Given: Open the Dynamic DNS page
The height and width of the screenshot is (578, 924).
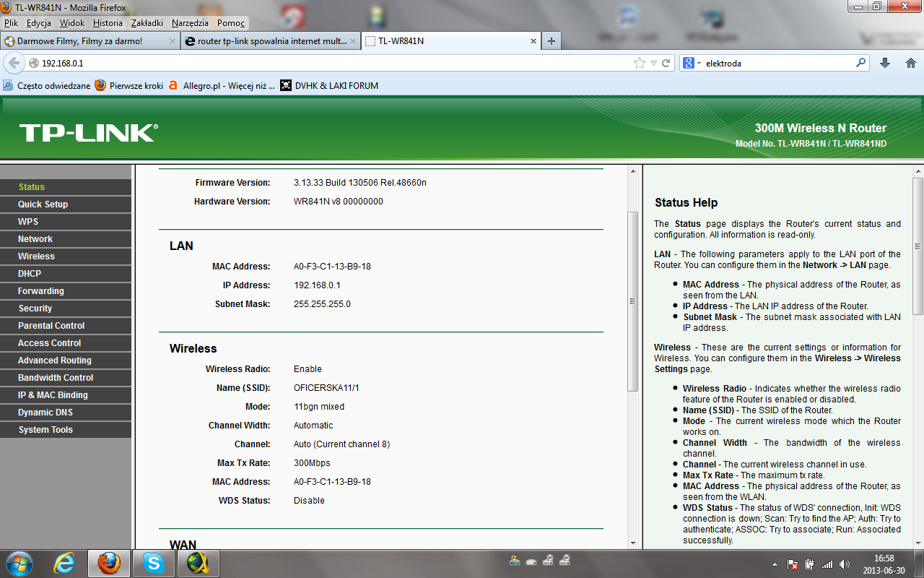Looking at the screenshot, I should click(66, 413).
